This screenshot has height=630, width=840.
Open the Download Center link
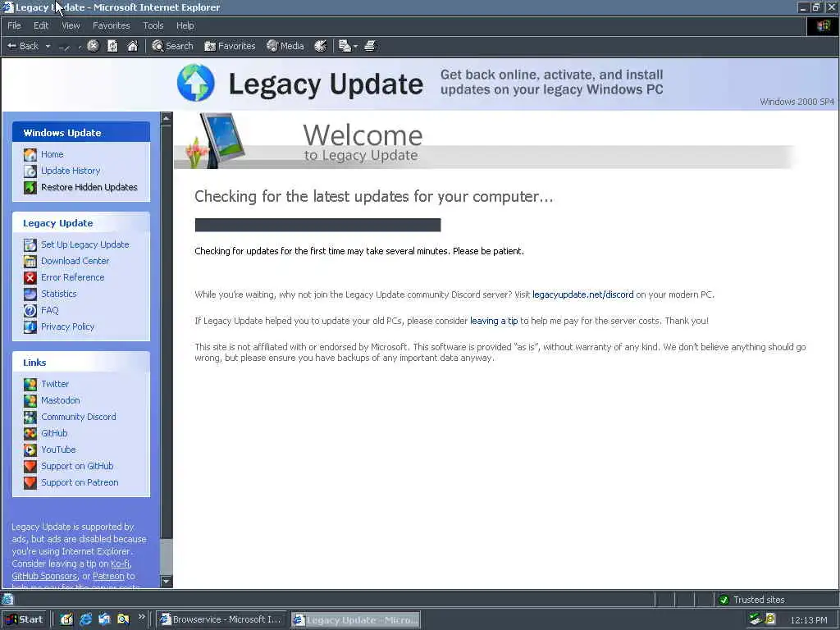[x=75, y=261]
